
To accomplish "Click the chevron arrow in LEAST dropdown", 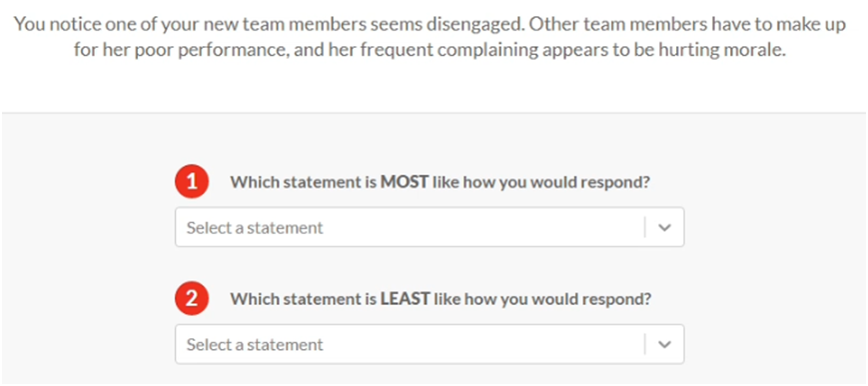I will (665, 344).
